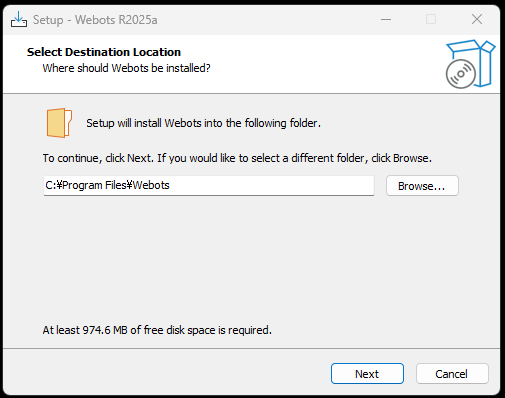Click the installation path input field
The height and width of the screenshot is (398, 505).
tap(209, 185)
